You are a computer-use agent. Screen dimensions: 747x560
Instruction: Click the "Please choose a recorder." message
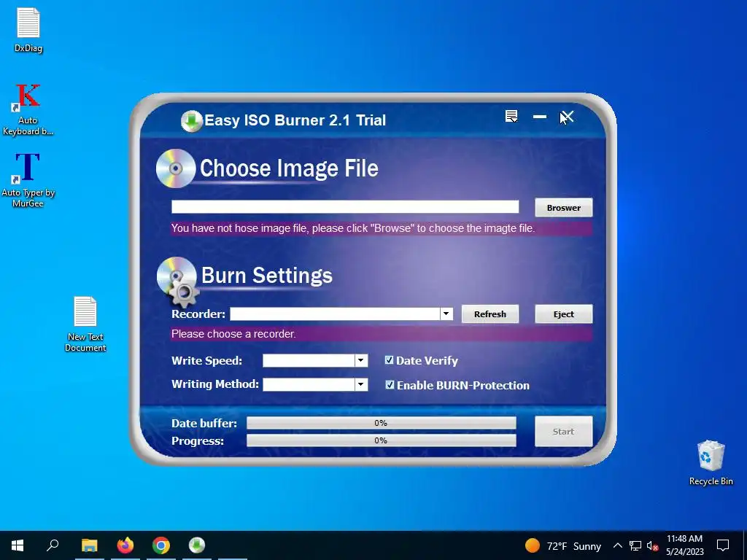233,334
